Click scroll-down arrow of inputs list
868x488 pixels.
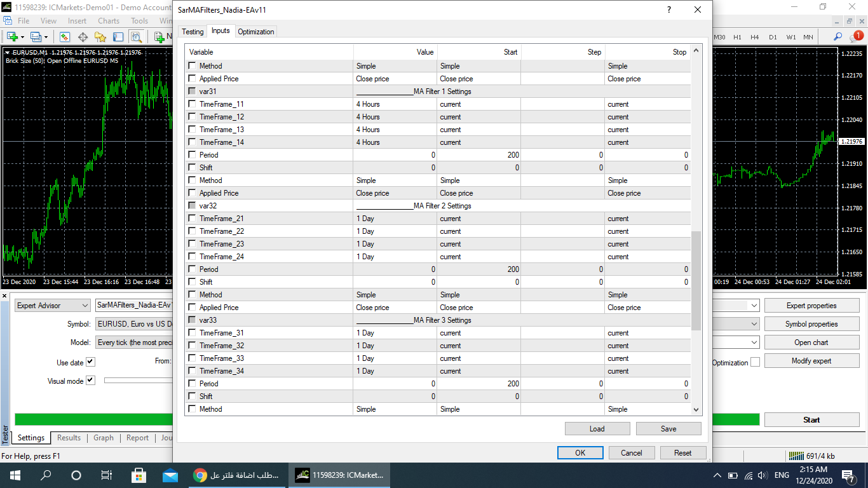pos(696,410)
